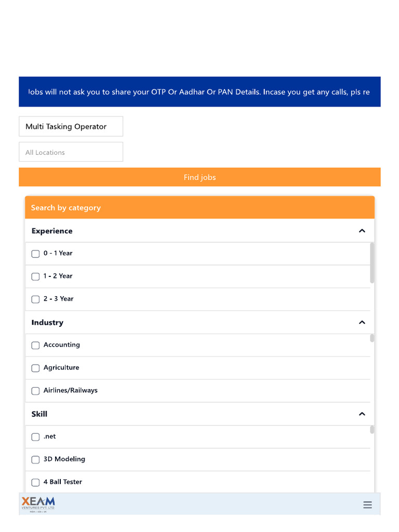This screenshot has height=532, width=399.
Task: Select the .net skill checkbox
Action: pyautogui.click(x=35, y=437)
